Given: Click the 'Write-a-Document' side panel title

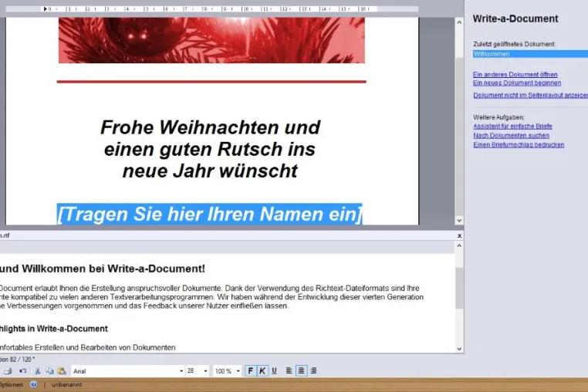Looking at the screenshot, I should click(515, 19).
